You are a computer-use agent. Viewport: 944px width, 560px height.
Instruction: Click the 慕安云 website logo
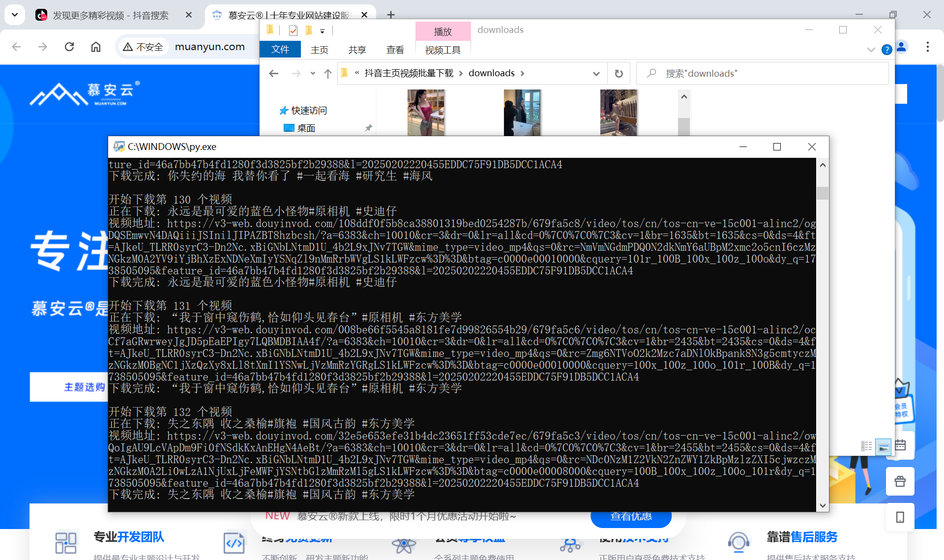point(85,93)
